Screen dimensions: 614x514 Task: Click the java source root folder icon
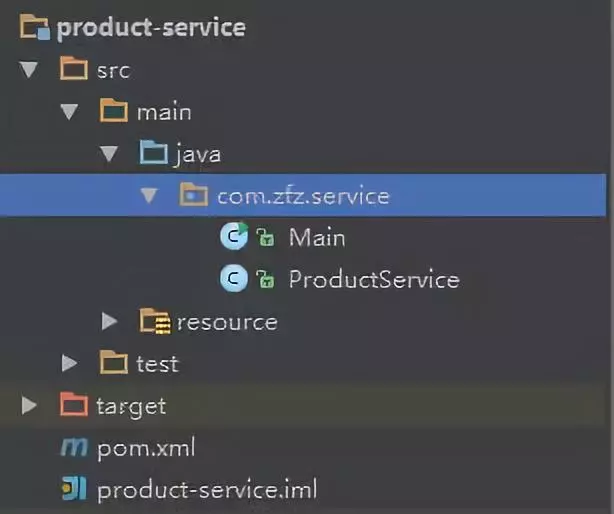(154, 152)
